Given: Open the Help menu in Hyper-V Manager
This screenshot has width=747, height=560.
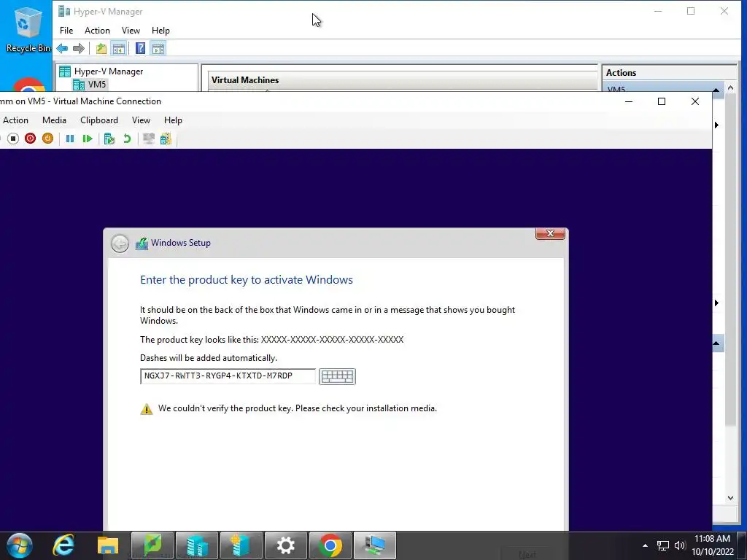Looking at the screenshot, I should pyautogui.click(x=160, y=31).
